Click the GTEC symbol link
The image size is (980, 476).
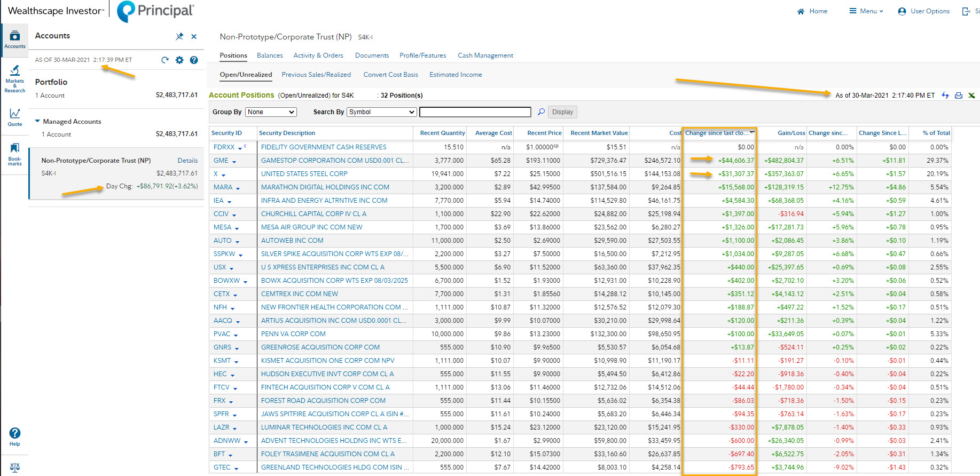pos(222,467)
